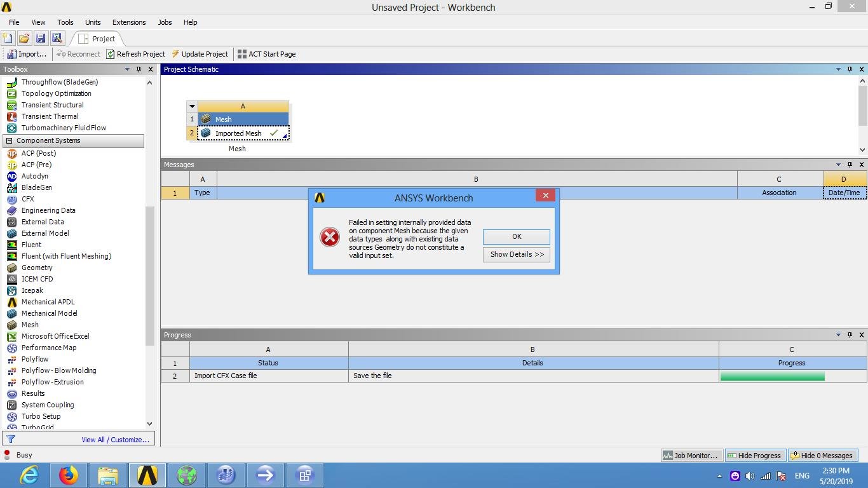Open the ACT Start Page
The width and height of the screenshot is (868, 488).
[x=266, y=54]
